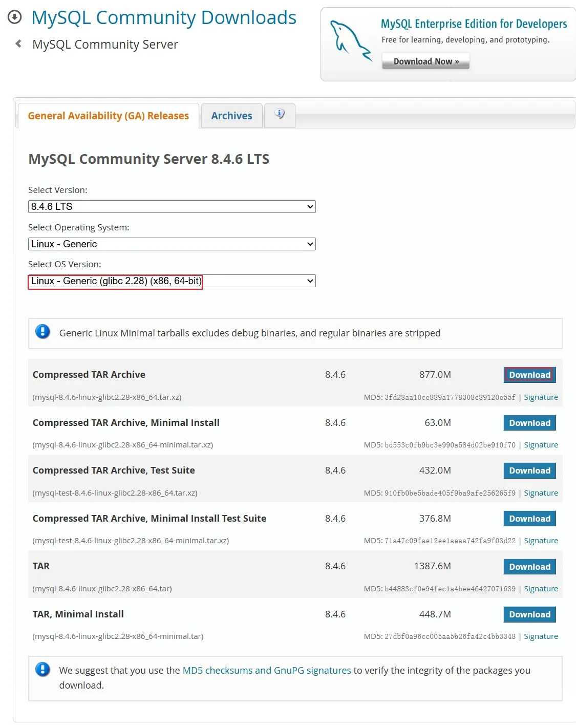576x728 pixels.
Task: Open Signature link for Compressed TAR Archive
Action: (541, 397)
